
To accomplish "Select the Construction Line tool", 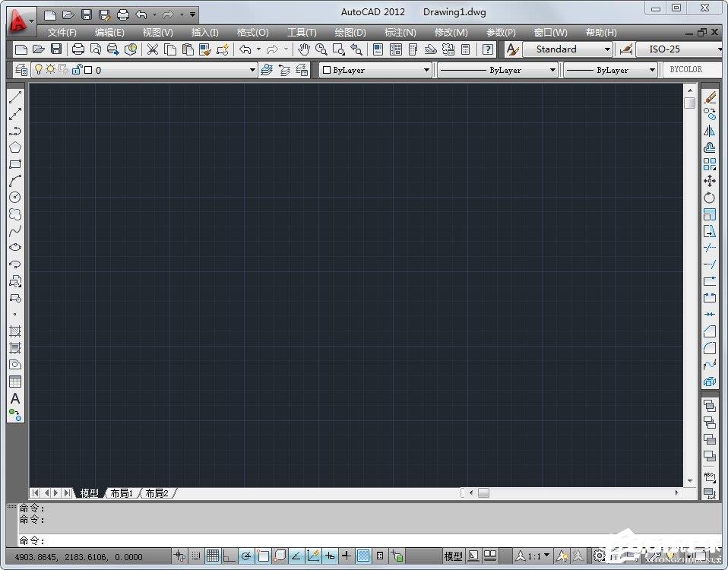I will [x=15, y=114].
